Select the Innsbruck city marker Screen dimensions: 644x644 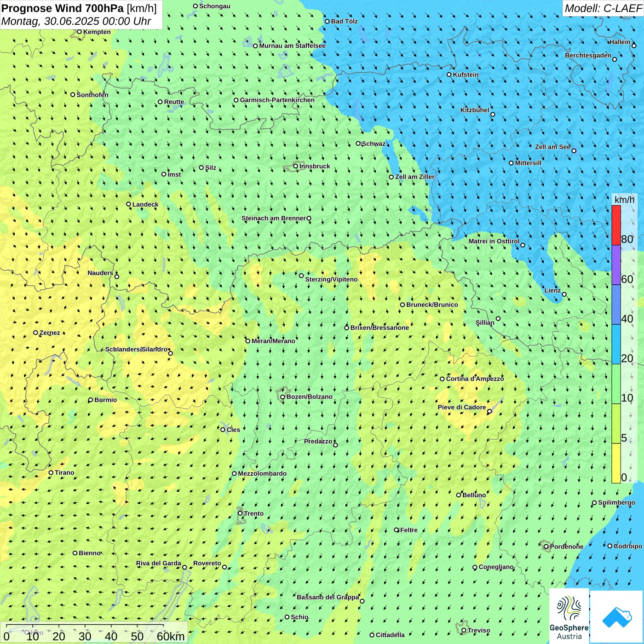[x=296, y=166]
